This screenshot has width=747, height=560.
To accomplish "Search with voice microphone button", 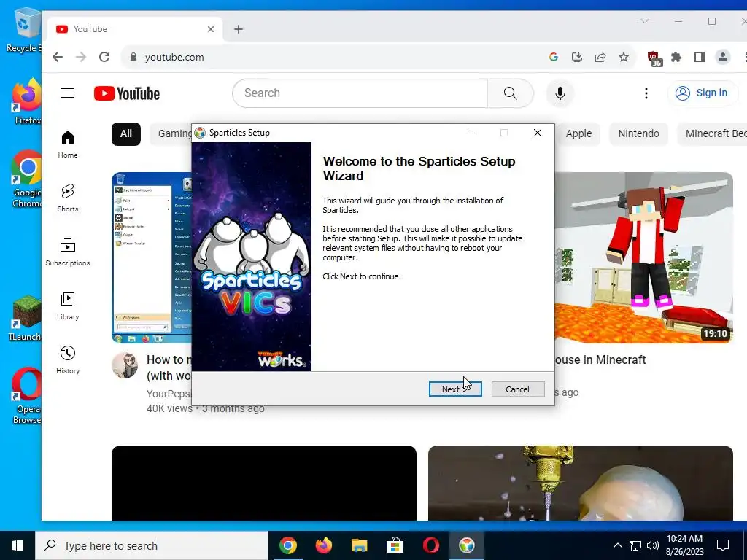I will (x=560, y=93).
